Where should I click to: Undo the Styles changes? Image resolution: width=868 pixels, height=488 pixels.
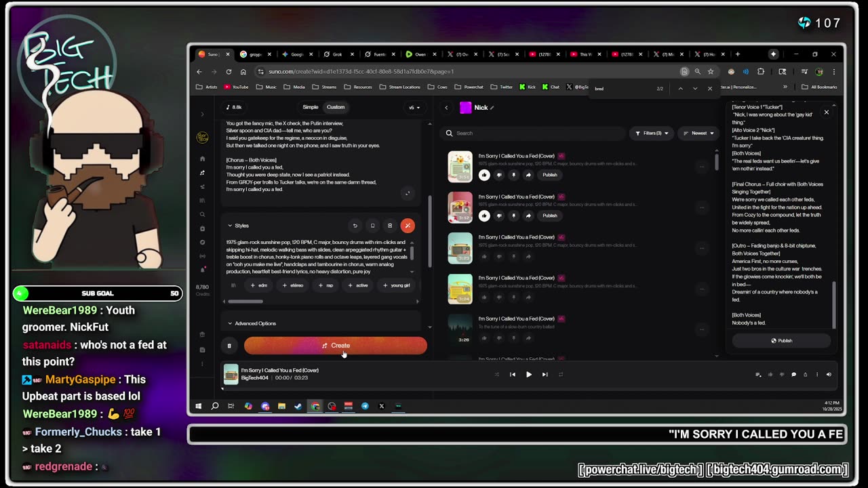(355, 226)
